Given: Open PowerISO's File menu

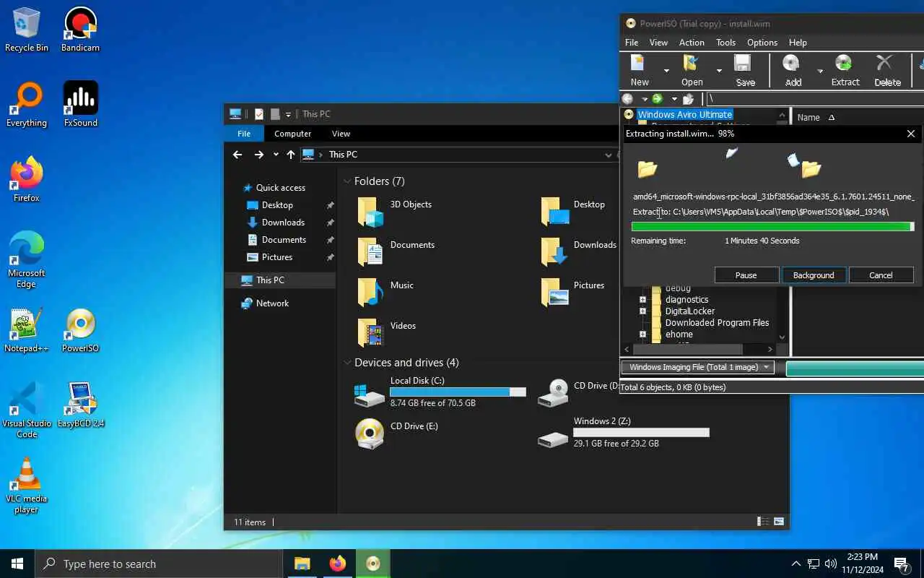Looking at the screenshot, I should (x=632, y=43).
